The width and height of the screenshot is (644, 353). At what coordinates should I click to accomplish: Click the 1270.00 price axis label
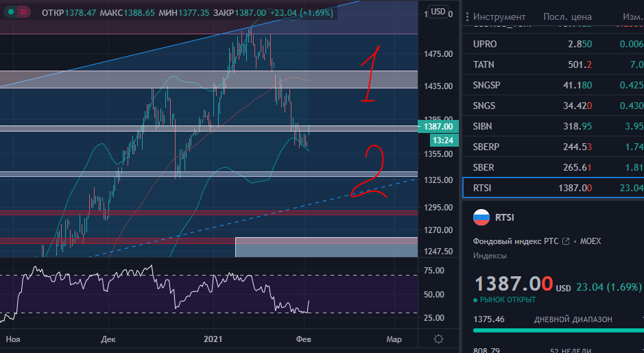pyautogui.click(x=438, y=230)
